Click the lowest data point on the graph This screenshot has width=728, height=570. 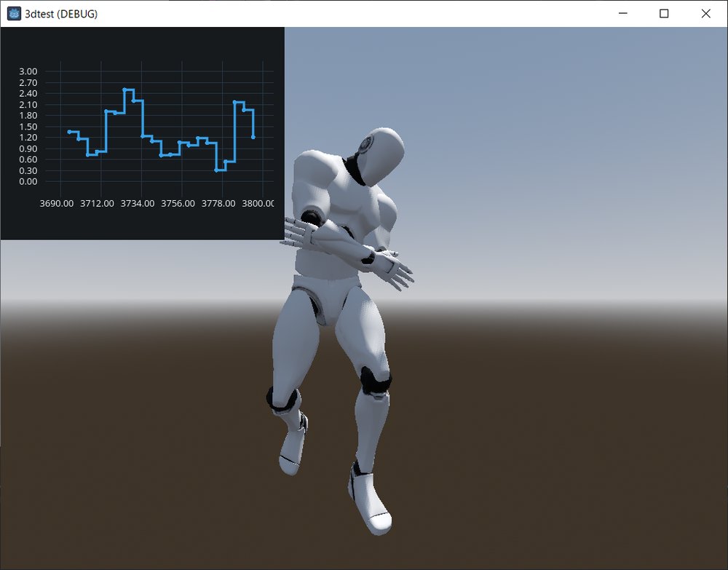tap(216, 170)
